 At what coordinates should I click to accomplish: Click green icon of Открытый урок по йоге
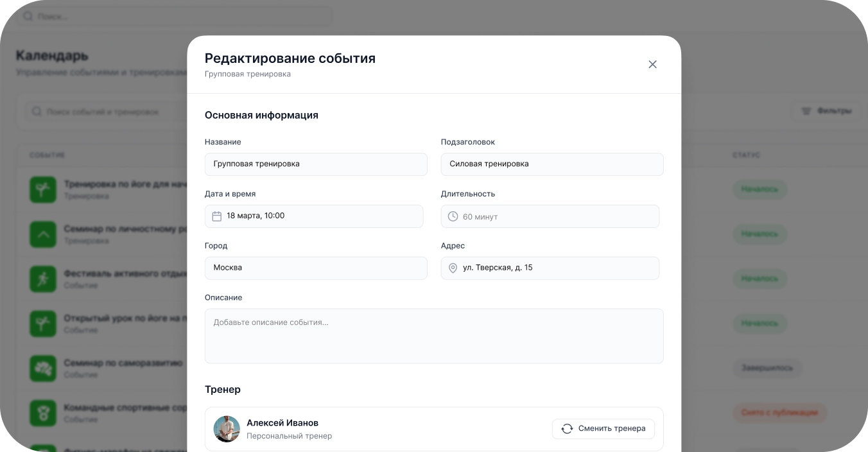[43, 324]
